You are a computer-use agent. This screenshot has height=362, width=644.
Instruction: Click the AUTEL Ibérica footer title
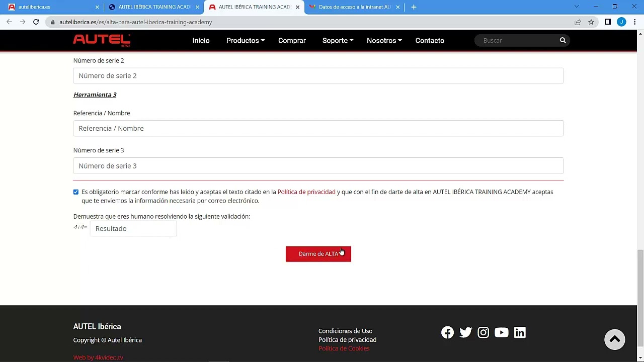[x=97, y=327]
